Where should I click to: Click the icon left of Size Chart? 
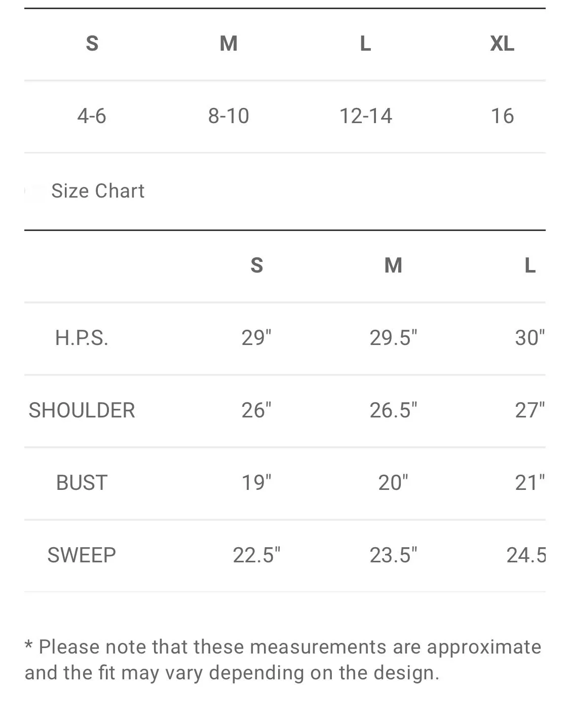(34, 191)
